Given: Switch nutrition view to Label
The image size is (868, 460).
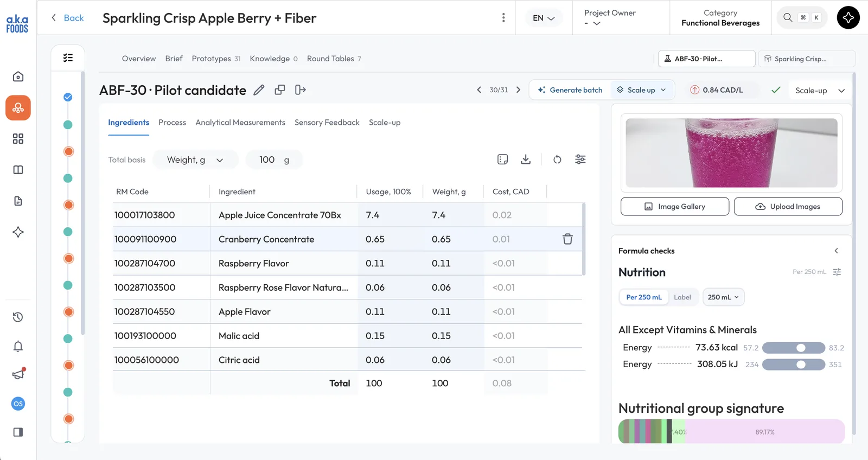Looking at the screenshot, I should click(682, 297).
